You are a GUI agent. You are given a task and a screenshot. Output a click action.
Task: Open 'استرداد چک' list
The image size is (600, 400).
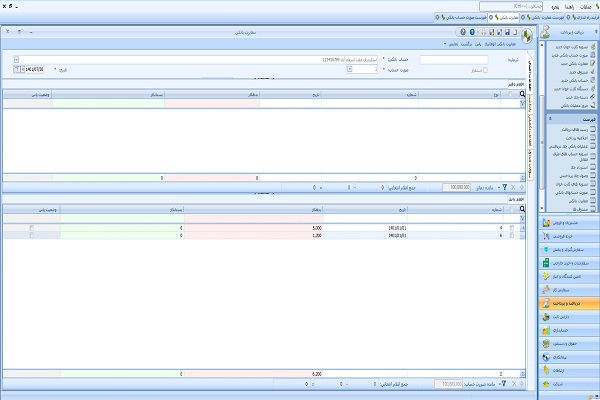582,167
